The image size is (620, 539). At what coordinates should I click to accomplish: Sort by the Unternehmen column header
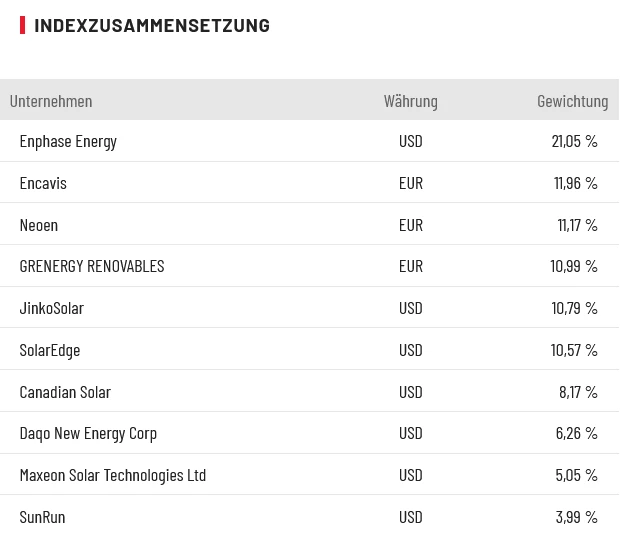(x=51, y=101)
